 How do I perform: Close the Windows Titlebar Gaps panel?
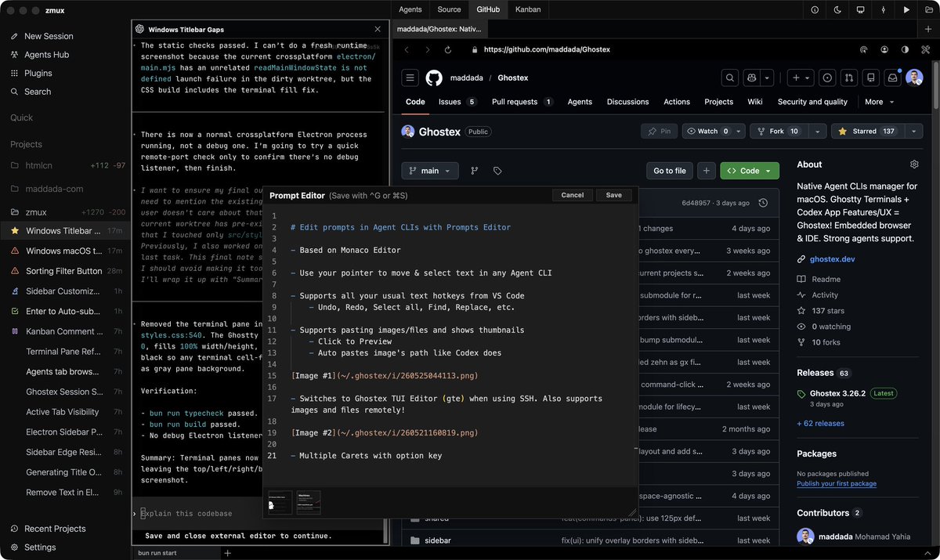378,29
